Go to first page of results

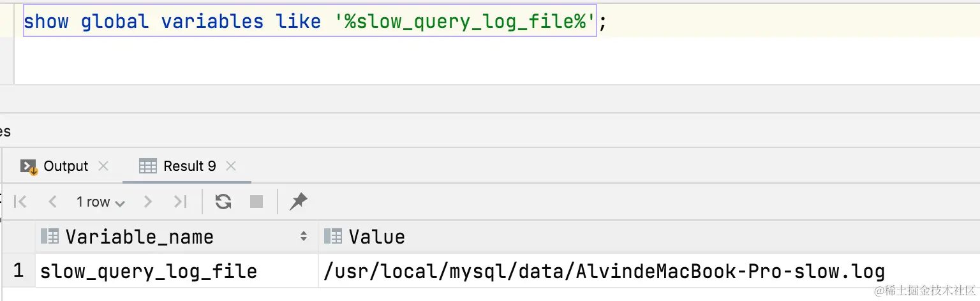(20, 202)
